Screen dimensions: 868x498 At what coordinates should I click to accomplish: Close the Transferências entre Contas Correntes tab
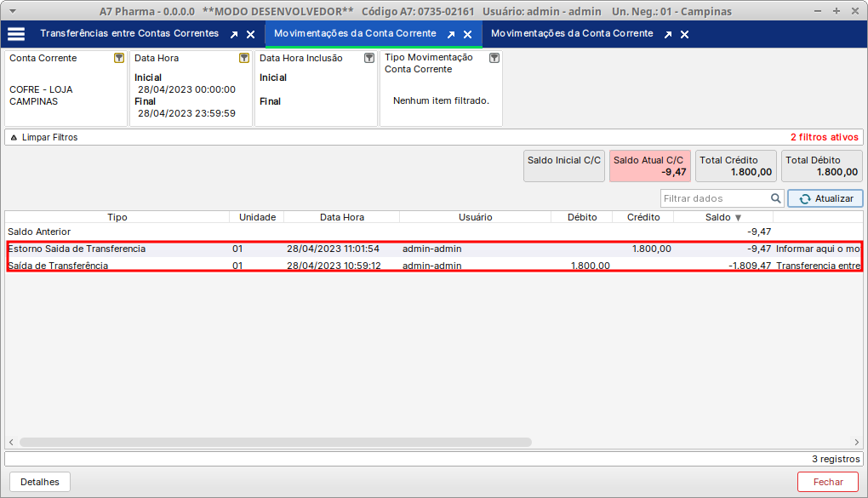coord(250,35)
